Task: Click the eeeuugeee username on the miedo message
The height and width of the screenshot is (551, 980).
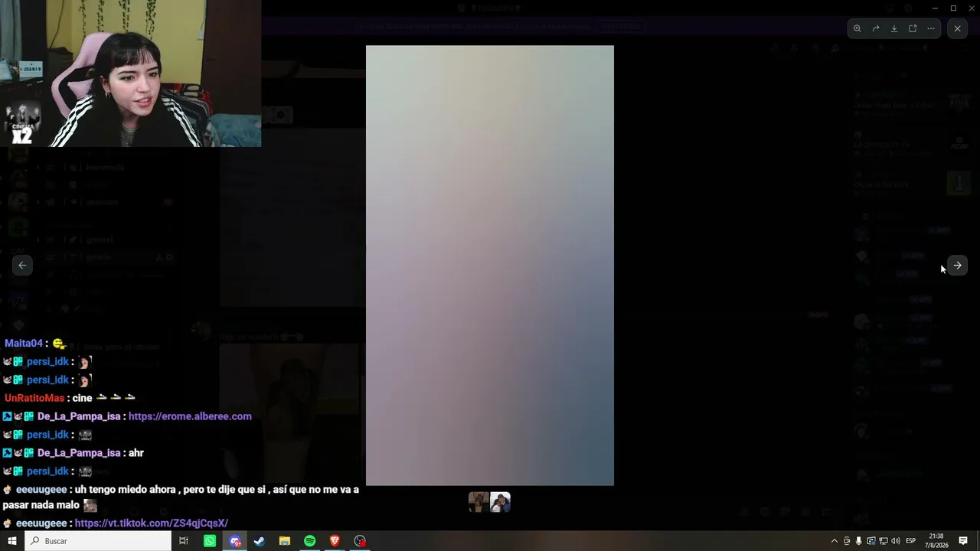Action: tap(41, 489)
